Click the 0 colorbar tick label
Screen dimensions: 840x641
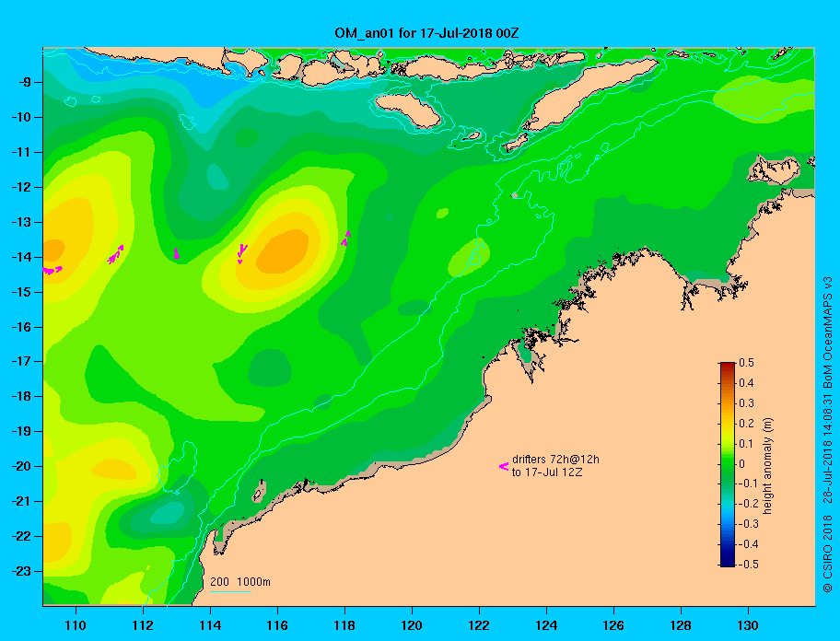tap(742, 464)
